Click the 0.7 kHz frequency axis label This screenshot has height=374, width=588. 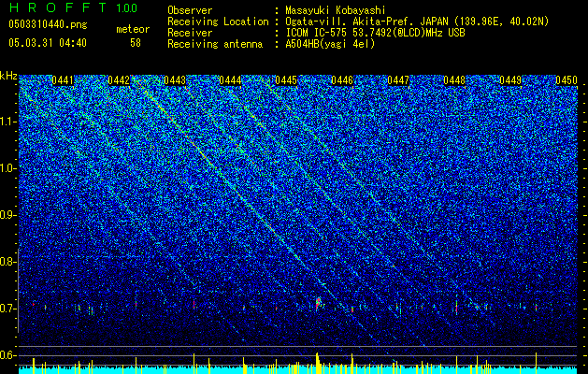[7, 309]
